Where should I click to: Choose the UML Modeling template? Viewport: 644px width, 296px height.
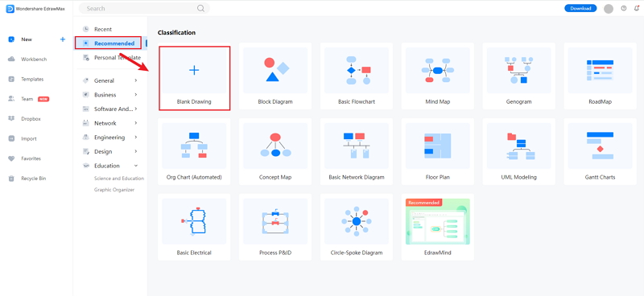(518, 152)
